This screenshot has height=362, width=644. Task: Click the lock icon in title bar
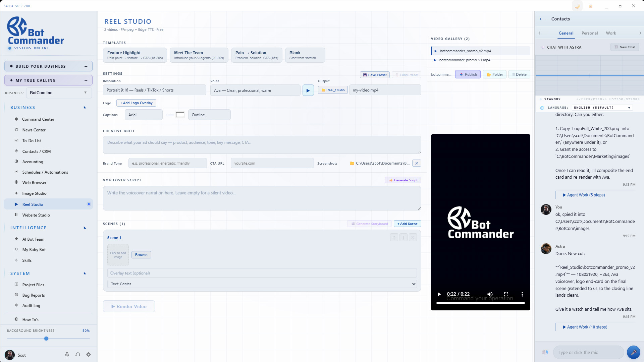pos(591,6)
